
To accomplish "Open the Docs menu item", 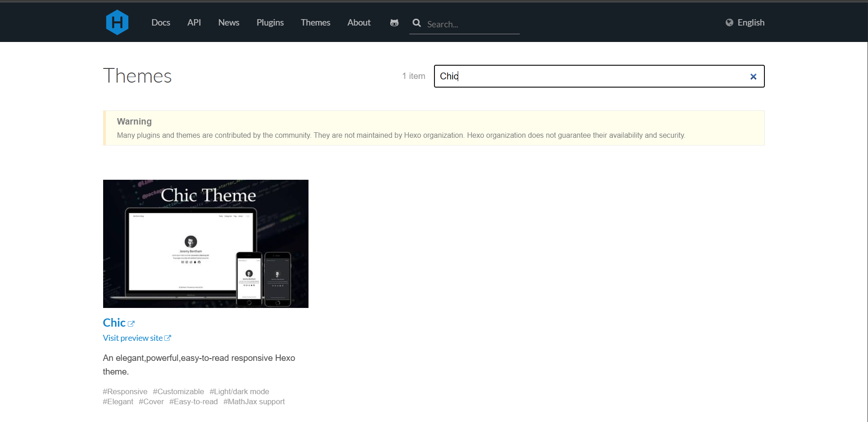I will (x=161, y=23).
